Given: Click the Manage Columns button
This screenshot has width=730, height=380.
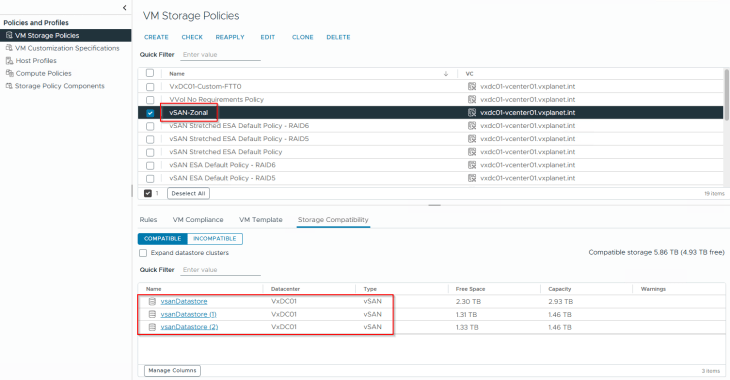Looking at the screenshot, I should tap(172, 370).
